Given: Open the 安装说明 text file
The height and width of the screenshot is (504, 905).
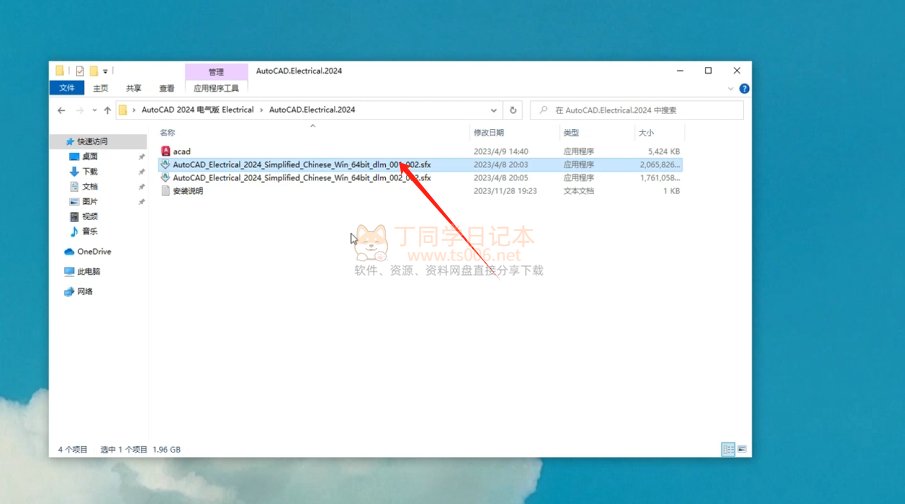Looking at the screenshot, I should click(x=187, y=190).
